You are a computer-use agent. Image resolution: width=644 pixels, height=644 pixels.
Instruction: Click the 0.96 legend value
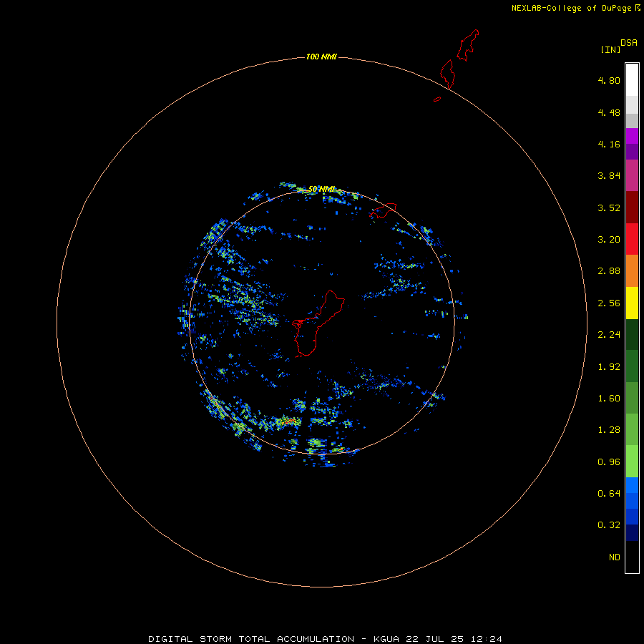(609, 462)
